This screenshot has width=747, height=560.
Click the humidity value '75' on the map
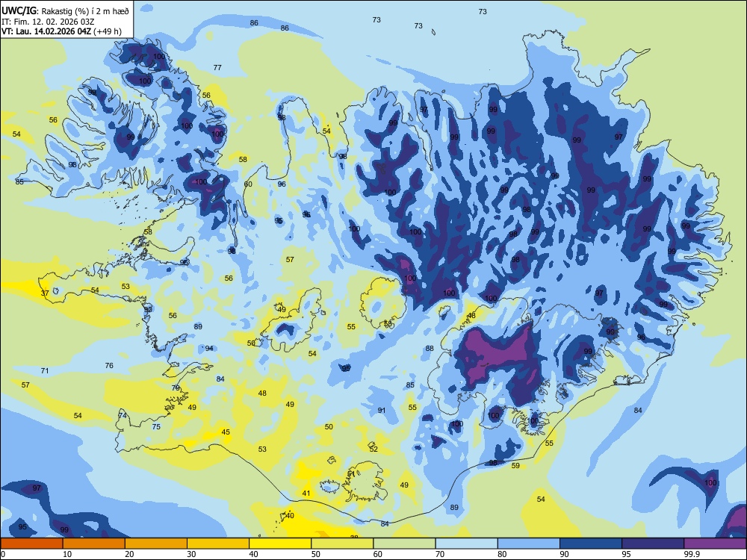(x=156, y=426)
